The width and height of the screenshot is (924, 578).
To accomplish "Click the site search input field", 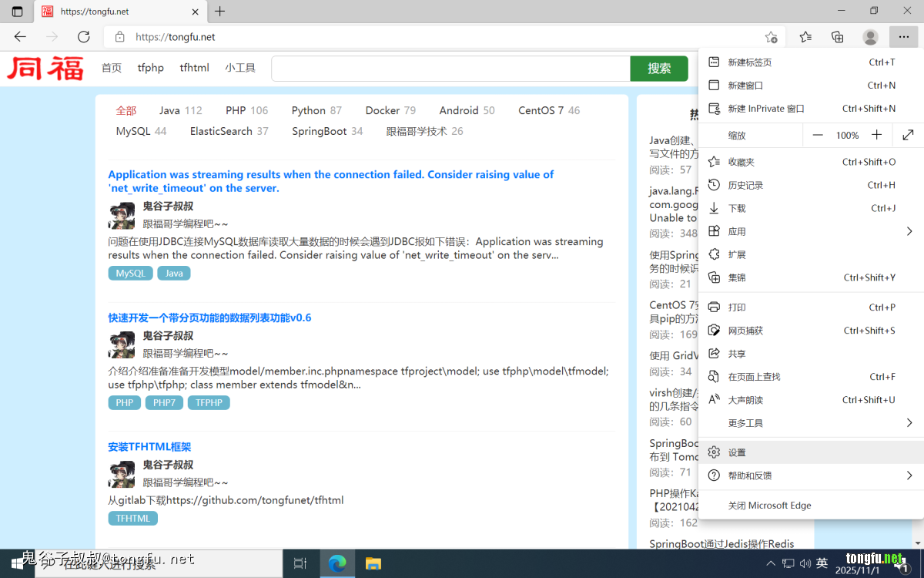I will [x=450, y=68].
